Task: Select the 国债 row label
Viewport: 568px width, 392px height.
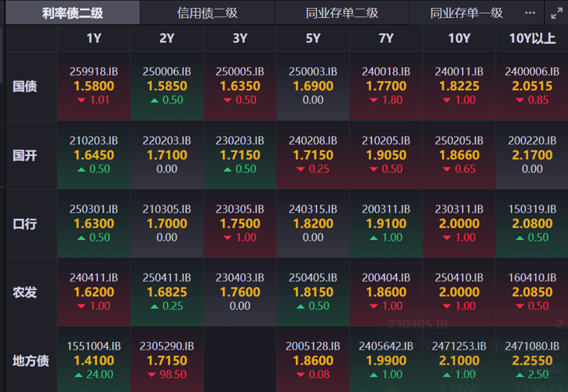Action: (25, 86)
